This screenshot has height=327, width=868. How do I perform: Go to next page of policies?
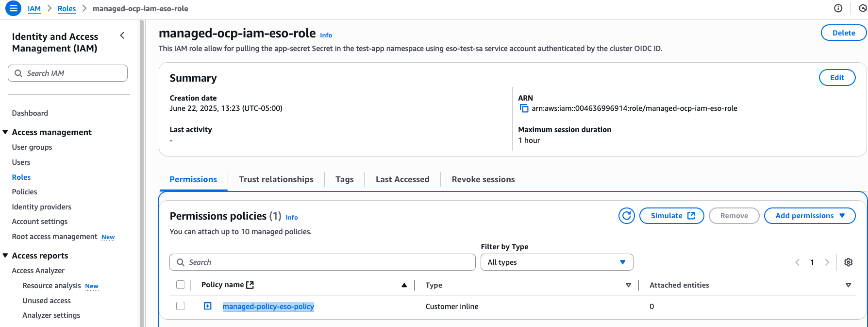click(x=827, y=262)
